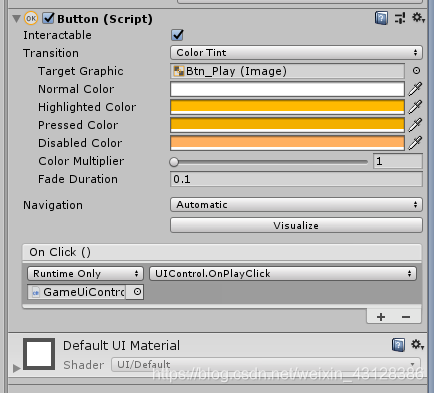Click the Navigation label

53,205
